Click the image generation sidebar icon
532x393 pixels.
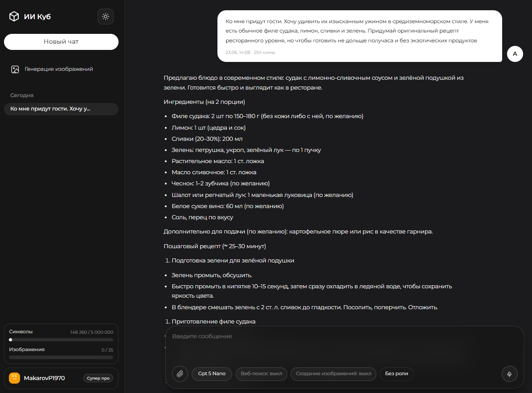point(15,69)
